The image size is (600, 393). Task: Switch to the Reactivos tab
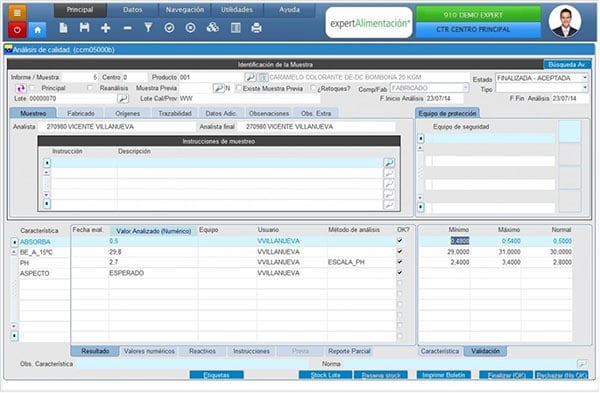(x=202, y=351)
